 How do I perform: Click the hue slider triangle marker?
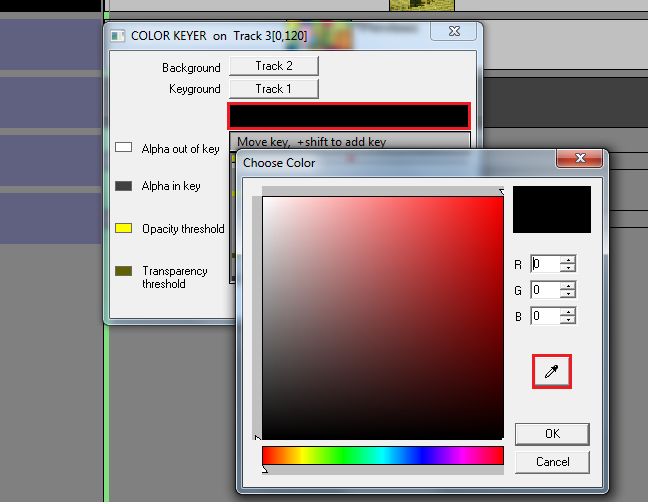coord(265,469)
